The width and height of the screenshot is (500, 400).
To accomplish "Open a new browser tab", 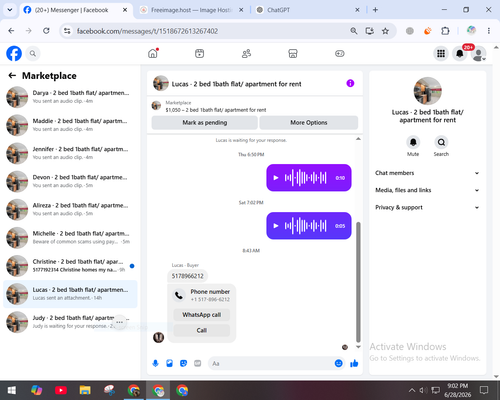I will [375, 10].
